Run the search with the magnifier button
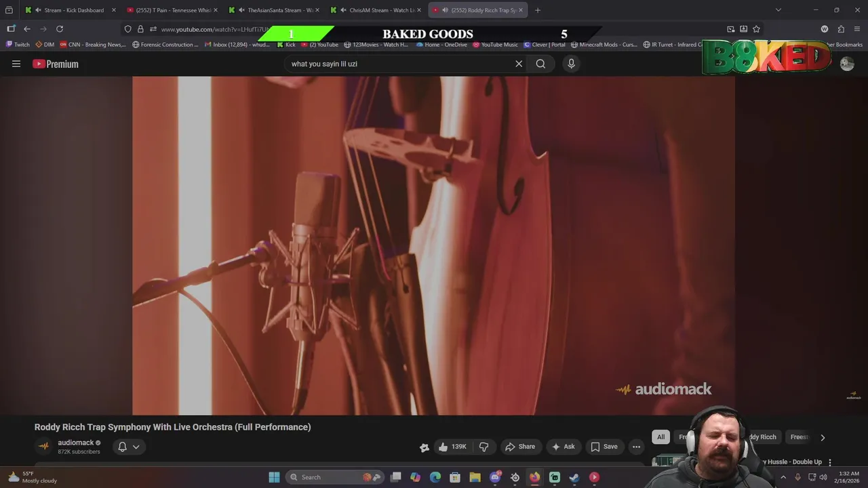The height and width of the screenshot is (488, 868). (540, 64)
